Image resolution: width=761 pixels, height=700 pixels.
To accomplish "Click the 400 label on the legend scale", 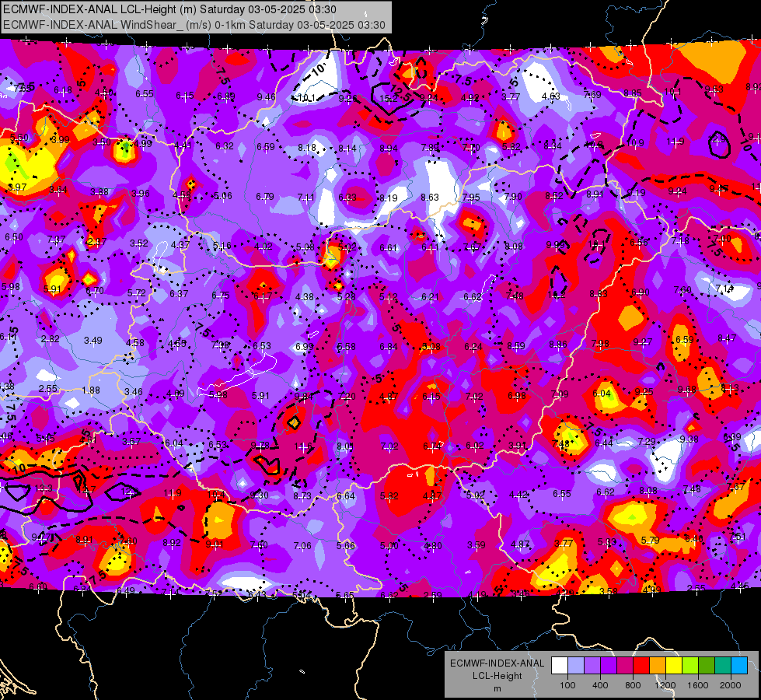I will pos(600,685).
